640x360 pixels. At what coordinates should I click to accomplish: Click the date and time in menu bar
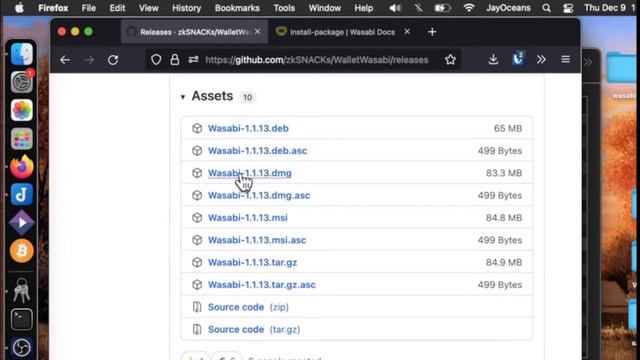(610, 8)
